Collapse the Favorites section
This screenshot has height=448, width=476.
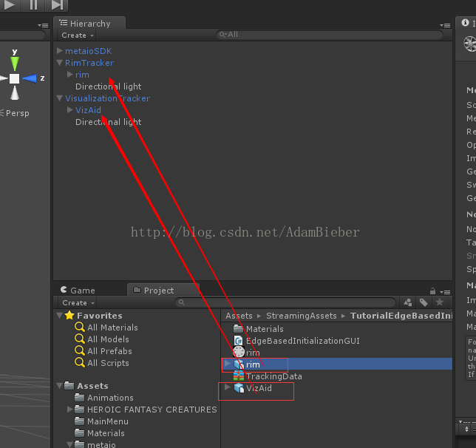tap(60, 315)
